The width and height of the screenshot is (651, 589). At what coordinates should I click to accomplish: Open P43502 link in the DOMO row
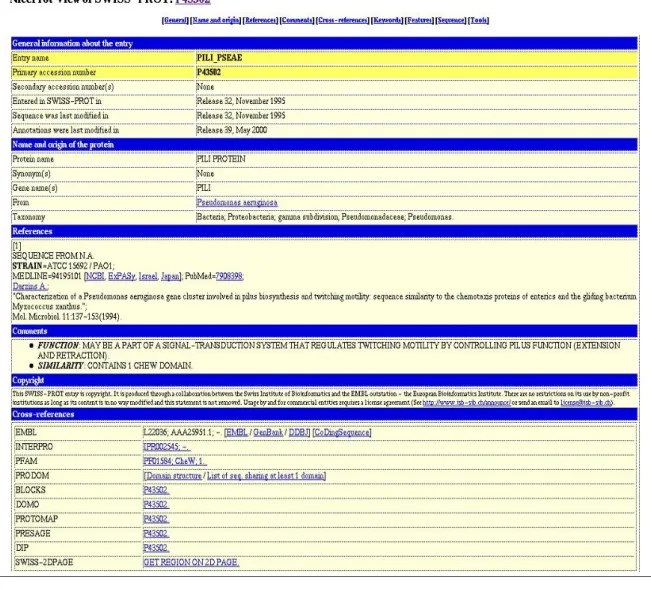[156, 505]
